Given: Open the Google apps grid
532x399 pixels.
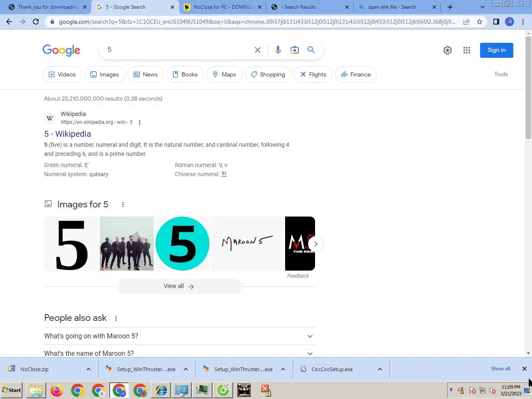Looking at the screenshot, I should pos(467,50).
